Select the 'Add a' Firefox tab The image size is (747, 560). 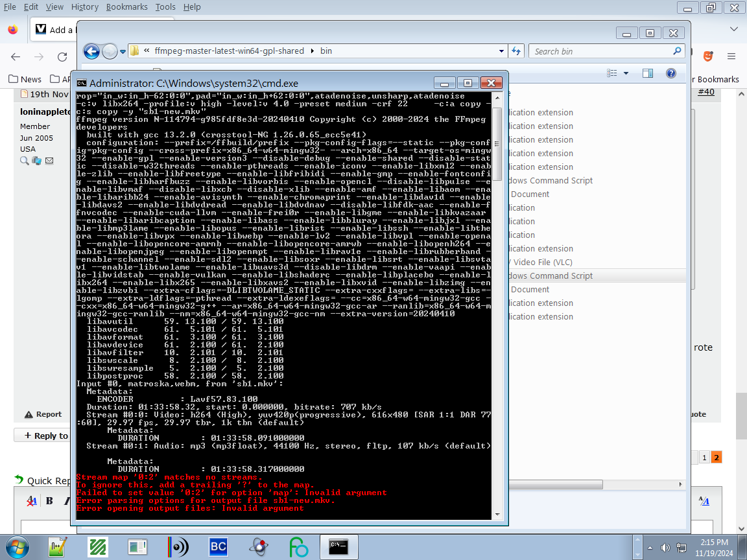[54, 30]
